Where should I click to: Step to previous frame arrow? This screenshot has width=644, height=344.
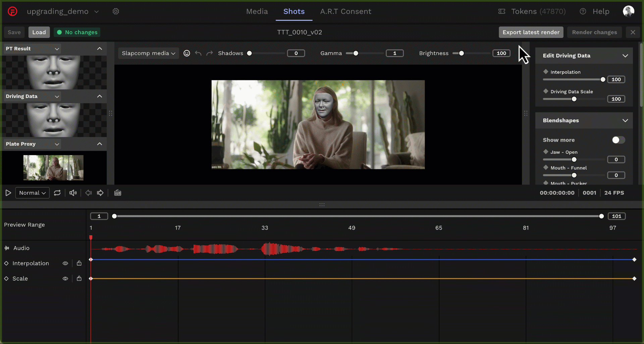point(89,193)
